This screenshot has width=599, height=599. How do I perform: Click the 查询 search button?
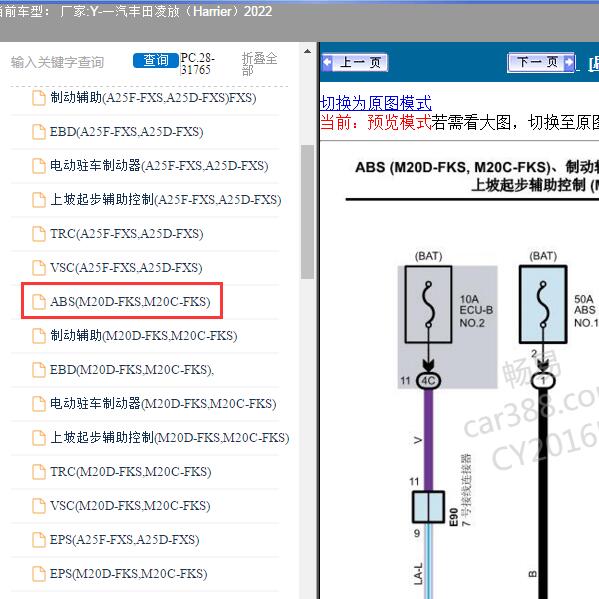pos(155,60)
